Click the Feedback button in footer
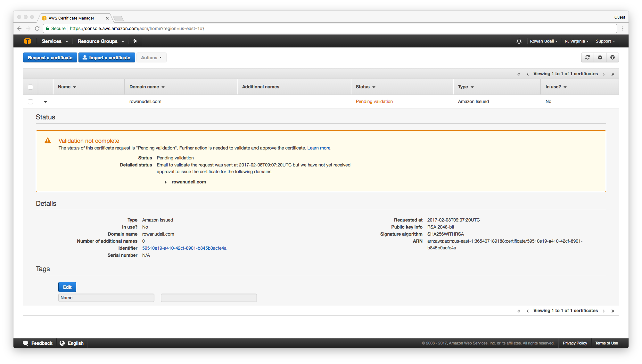Viewport: 642px width, 364px height. (38, 343)
